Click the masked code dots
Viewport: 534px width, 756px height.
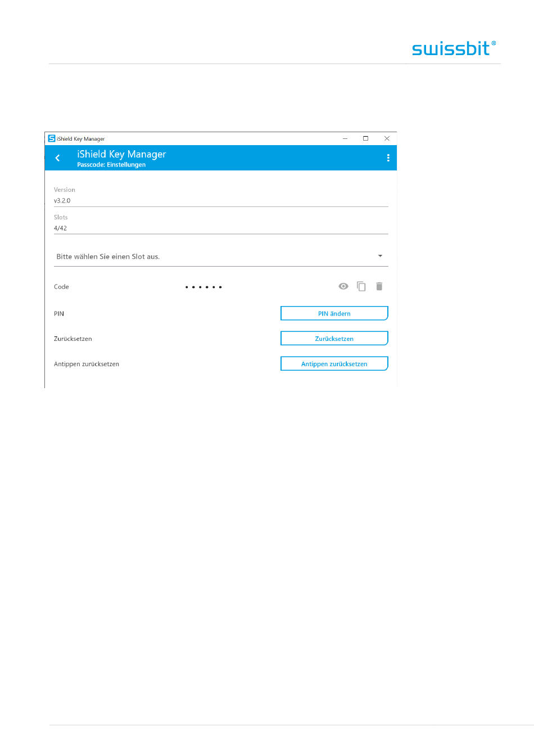(203, 287)
